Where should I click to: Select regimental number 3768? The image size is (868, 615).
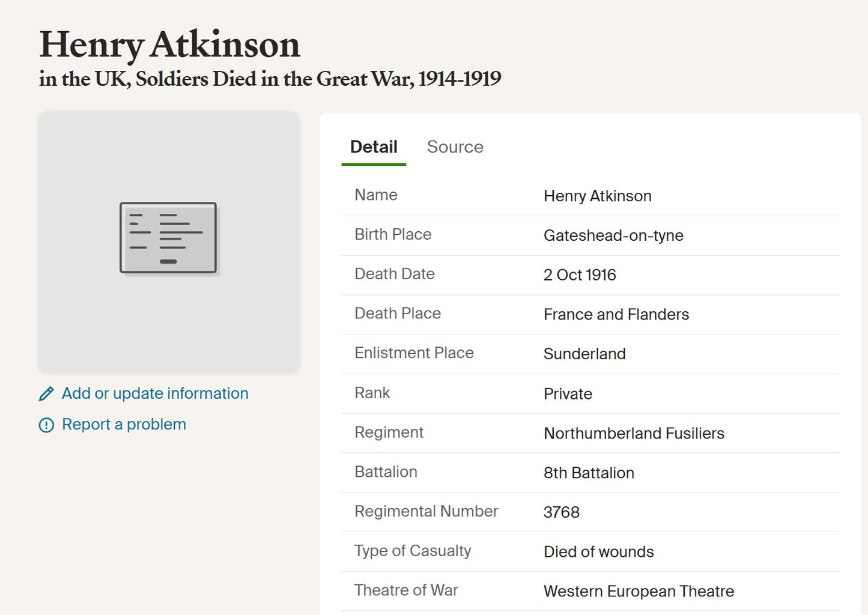click(x=561, y=512)
